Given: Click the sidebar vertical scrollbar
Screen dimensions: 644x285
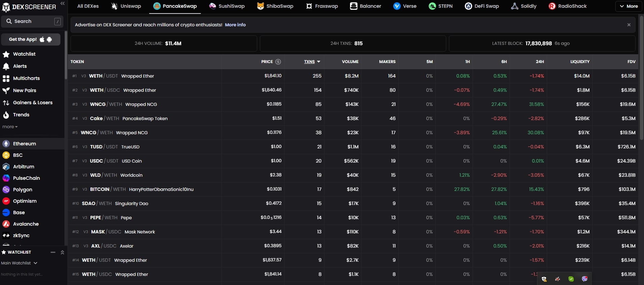Looking at the screenshot, I should coord(66,55).
